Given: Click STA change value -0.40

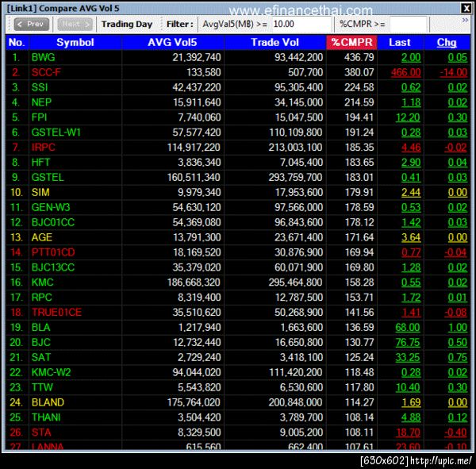Looking at the screenshot, I should point(456,432).
